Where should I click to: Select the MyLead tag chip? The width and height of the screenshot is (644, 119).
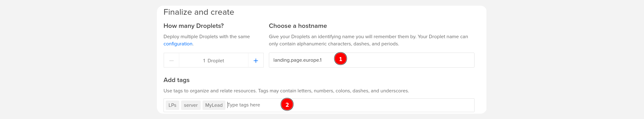click(x=214, y=105)
